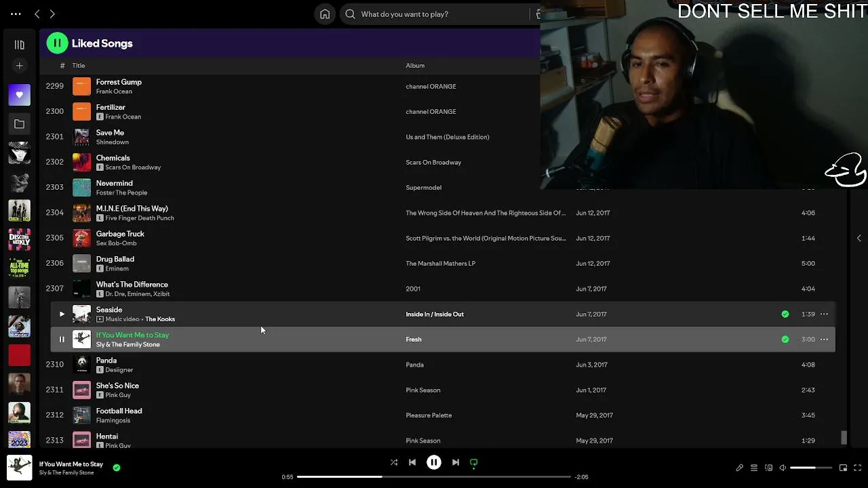Select the song Nevermind
Image resolution: width=868 pixels, height=488 pixels.
click(x=115, y=183)
